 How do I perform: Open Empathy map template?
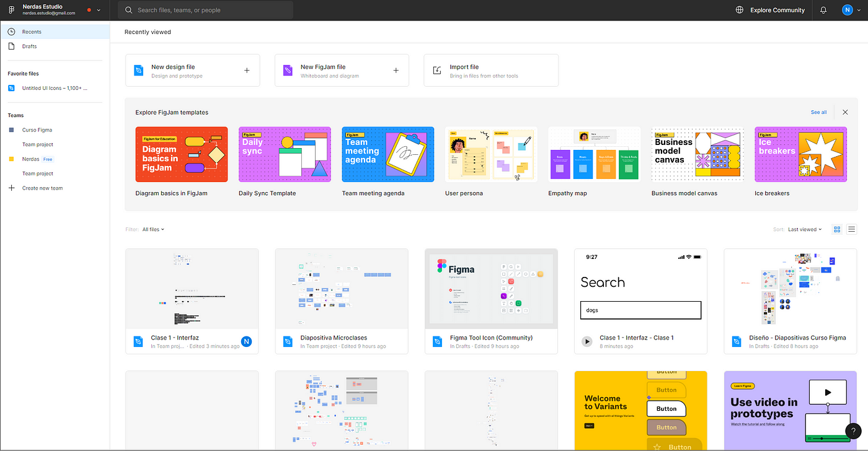click(595, 154)
